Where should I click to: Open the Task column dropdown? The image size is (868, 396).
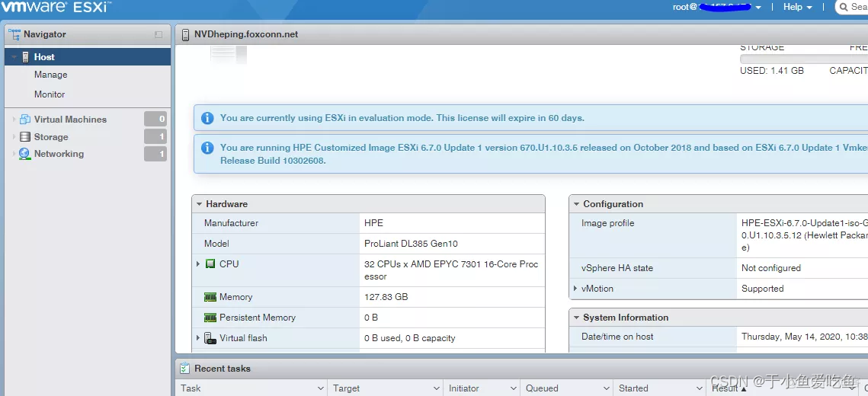[320, 388]
